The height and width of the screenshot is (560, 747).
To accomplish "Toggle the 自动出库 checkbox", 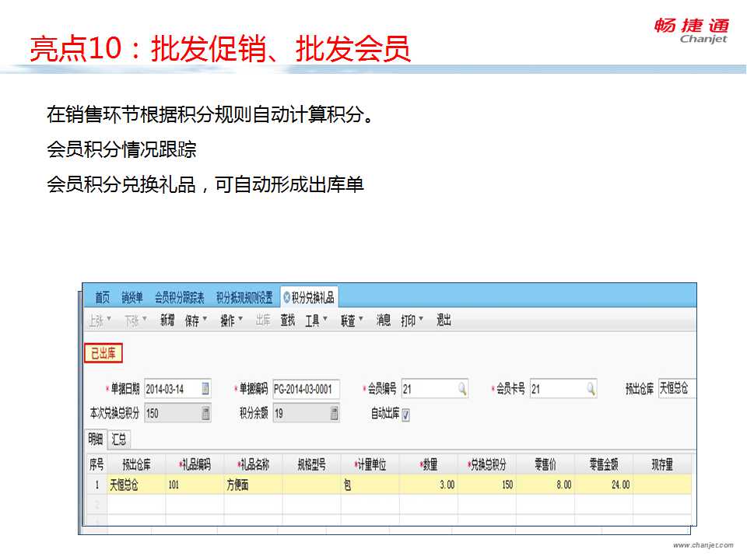I will tap(405, 415).
